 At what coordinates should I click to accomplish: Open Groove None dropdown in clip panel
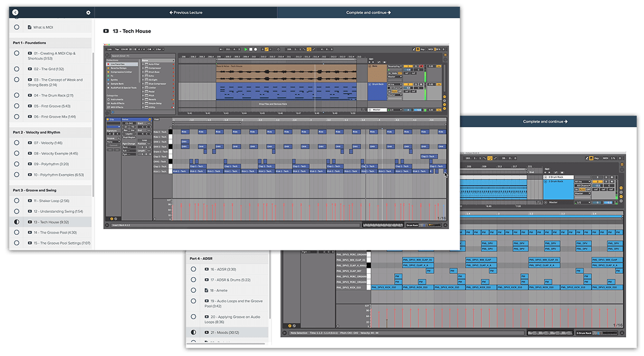pos(113,141)
